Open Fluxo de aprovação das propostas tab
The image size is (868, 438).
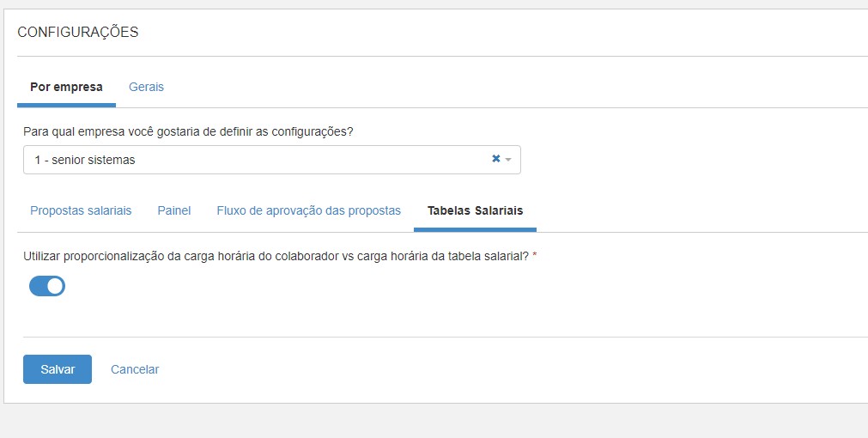point(309,210)
